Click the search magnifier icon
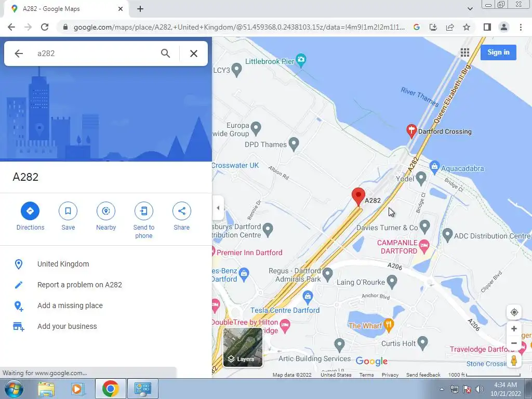Screen dimensions: 532x399 (x=165, y=54)
